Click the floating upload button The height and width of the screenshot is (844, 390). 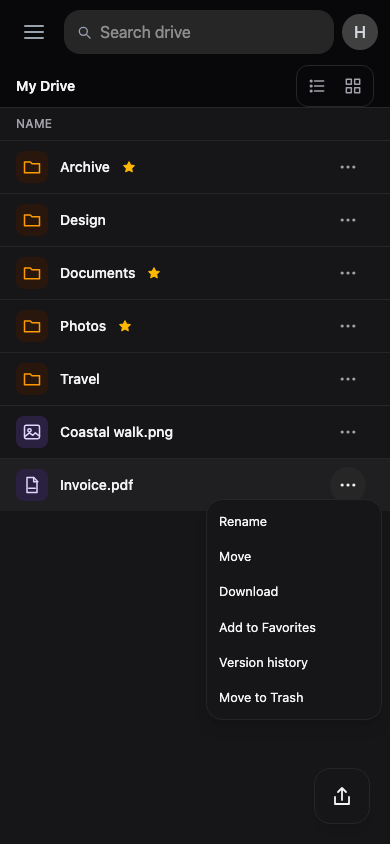click(x=342, y=796)
